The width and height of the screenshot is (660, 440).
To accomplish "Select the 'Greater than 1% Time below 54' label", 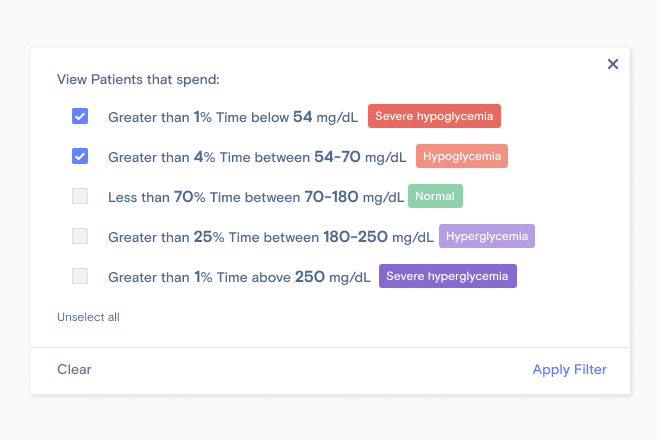I will tap(232, 117).
